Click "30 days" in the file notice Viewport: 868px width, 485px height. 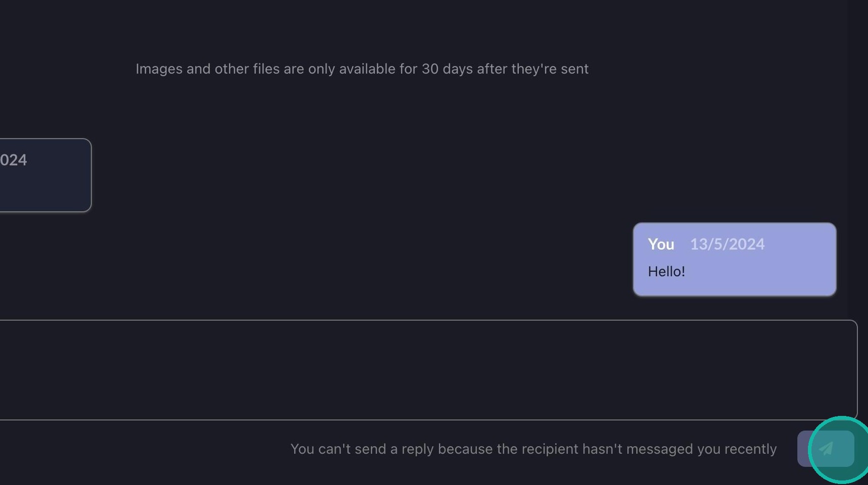point(447,69)
